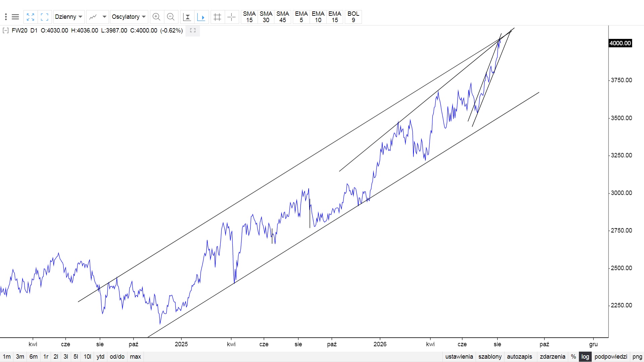Toggle the SMA 15 indicator
The image size is (644, 362).
coord(249,17)
